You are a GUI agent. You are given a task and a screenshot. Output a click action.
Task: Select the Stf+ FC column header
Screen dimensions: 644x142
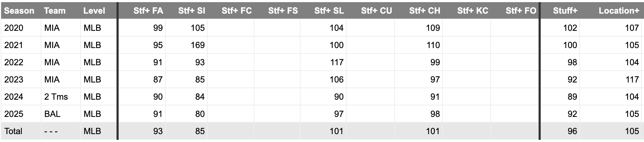pyautogui.click(x=237, y=11)
